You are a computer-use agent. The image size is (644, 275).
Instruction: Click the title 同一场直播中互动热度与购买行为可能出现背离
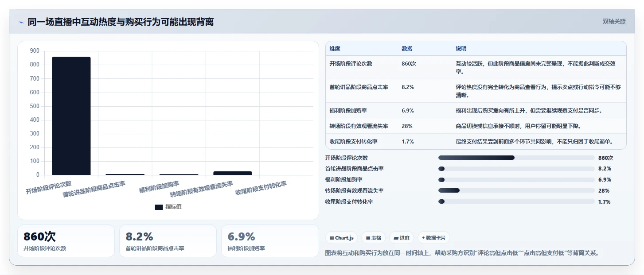tap(121, 22)
